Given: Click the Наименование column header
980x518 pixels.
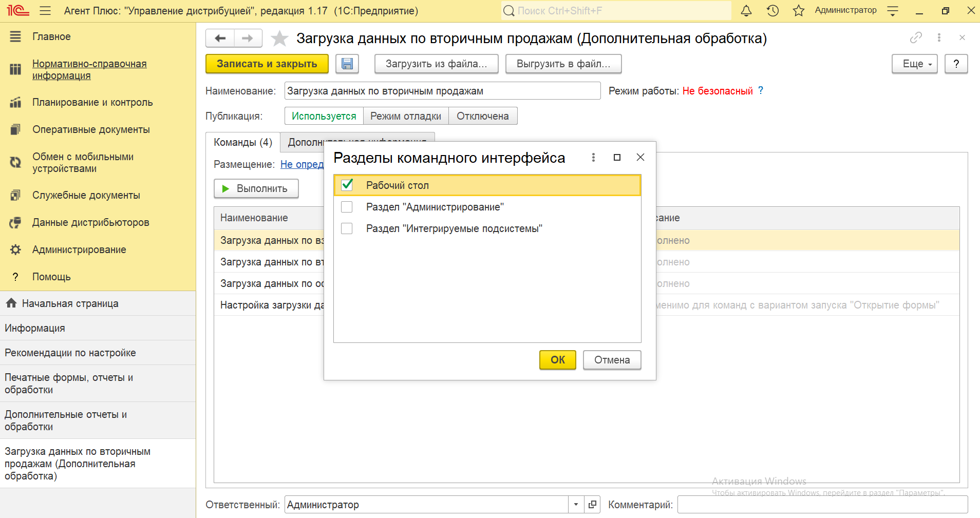Looking at the screenshot, I should pos(269,218).
